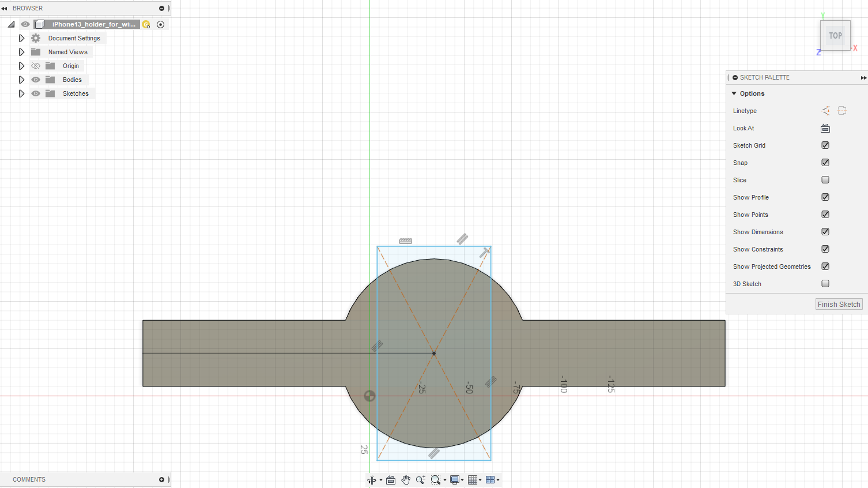868x488 pixels.
Task: Click the Finish Sketch button
Action: click(x=839, y=304)
